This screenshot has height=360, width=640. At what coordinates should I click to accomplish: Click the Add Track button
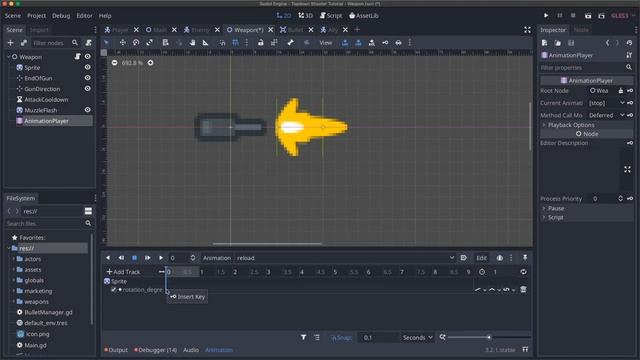[123, 272]
